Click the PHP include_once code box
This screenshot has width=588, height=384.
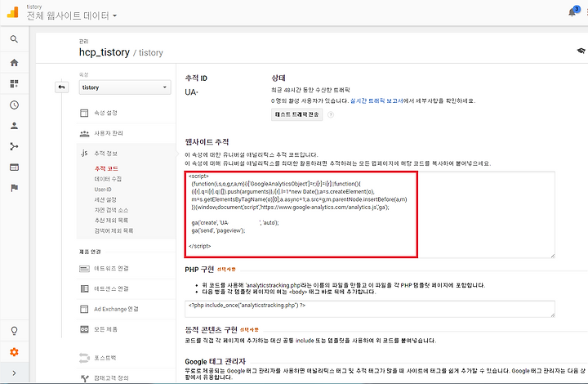coord(369,309)
